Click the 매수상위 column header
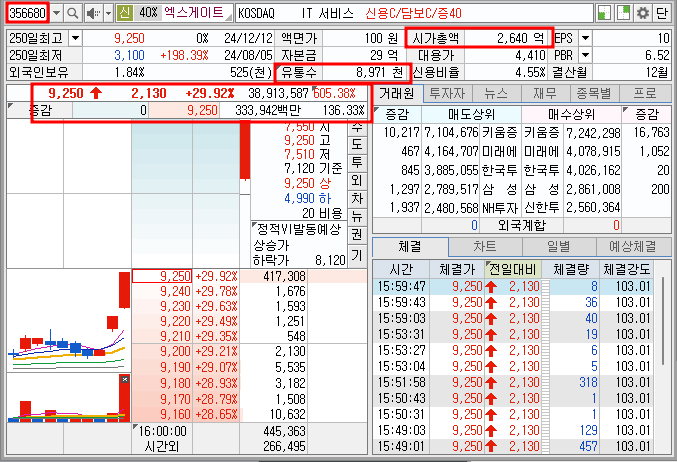Image resolution: width=677 pixels, height=462 pixels. pos(572,114)
